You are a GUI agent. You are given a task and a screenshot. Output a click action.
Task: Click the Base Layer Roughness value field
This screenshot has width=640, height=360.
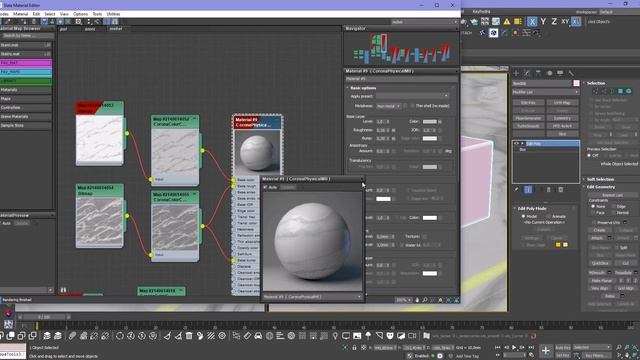click(382, 130)
